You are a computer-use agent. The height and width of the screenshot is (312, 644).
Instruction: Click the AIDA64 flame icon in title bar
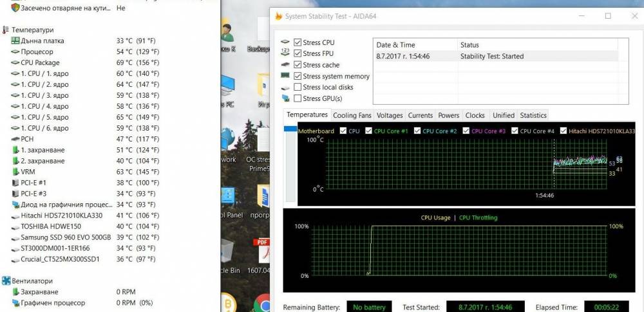point(279,16)
